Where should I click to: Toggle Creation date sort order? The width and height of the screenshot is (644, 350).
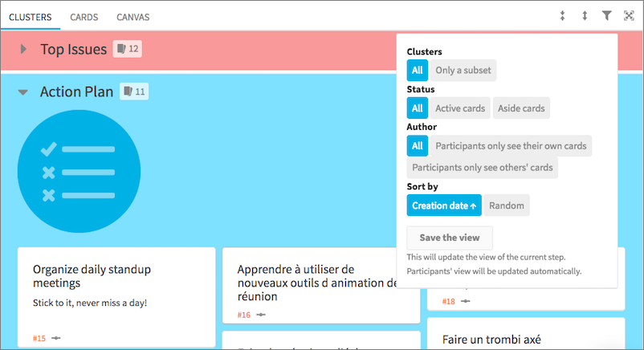click(444, 206)
